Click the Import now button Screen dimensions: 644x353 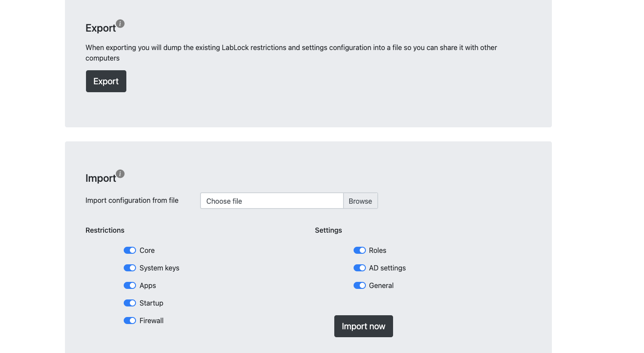coord(364,326)
